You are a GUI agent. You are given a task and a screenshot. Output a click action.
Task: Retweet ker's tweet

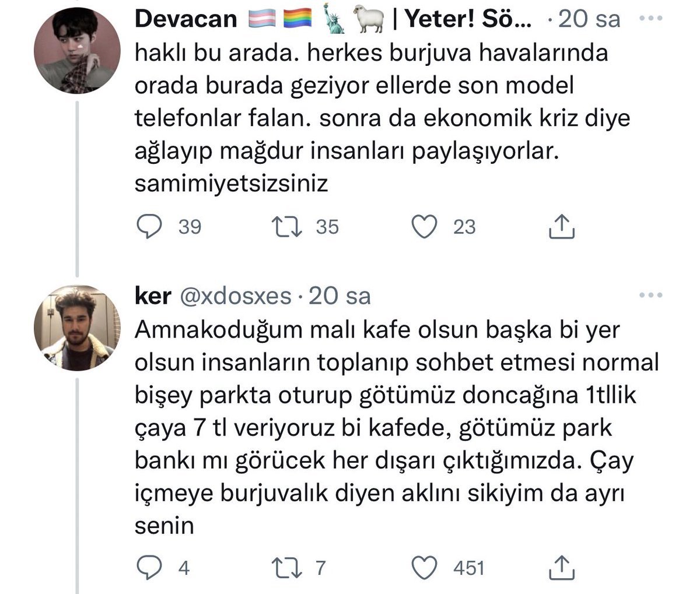point(287,567)
